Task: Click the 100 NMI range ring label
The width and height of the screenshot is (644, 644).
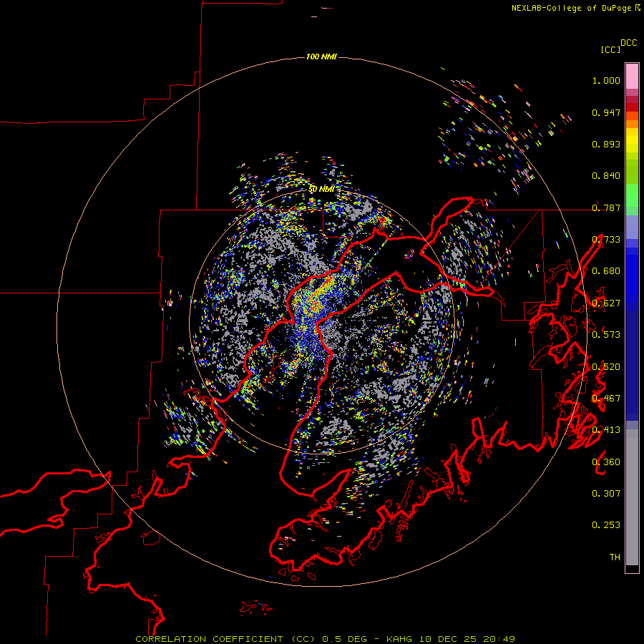Action: click(321, 57)
